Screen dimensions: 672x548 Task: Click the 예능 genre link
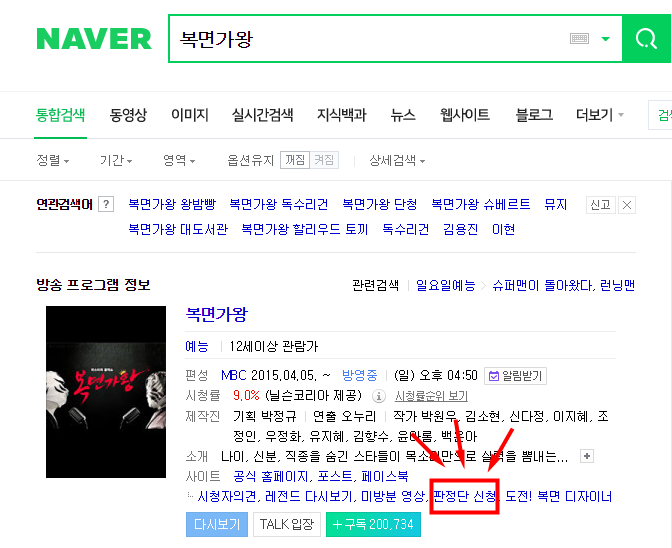(x=197, y=346)
